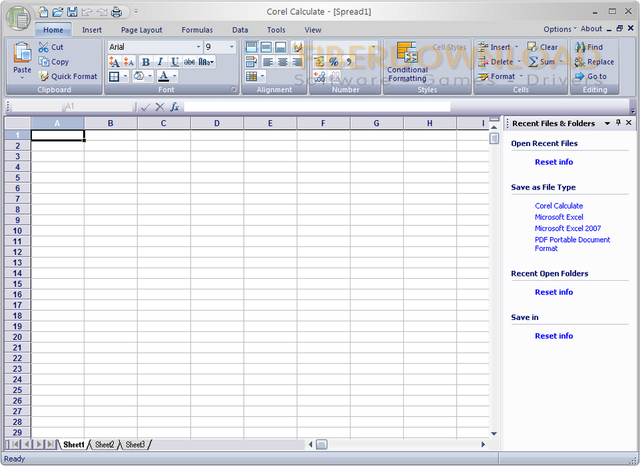This screenshot has height=466, width=640.
Task: Click Go to arrow in Editing group
Action: (591, 76)
